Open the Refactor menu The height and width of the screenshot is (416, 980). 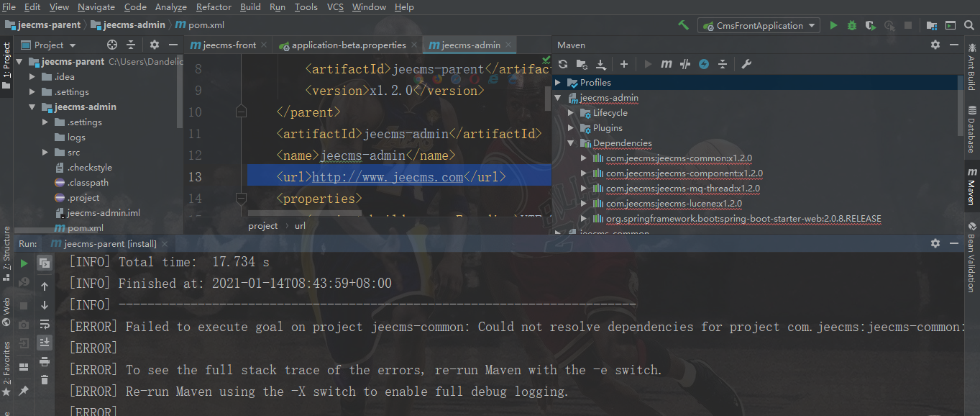[214, 7]
